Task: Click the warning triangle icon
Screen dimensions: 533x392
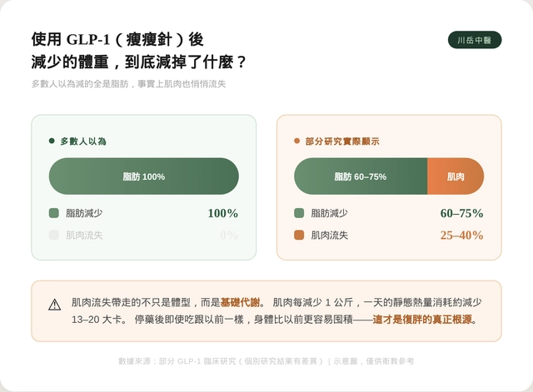Action: point(55,305)
